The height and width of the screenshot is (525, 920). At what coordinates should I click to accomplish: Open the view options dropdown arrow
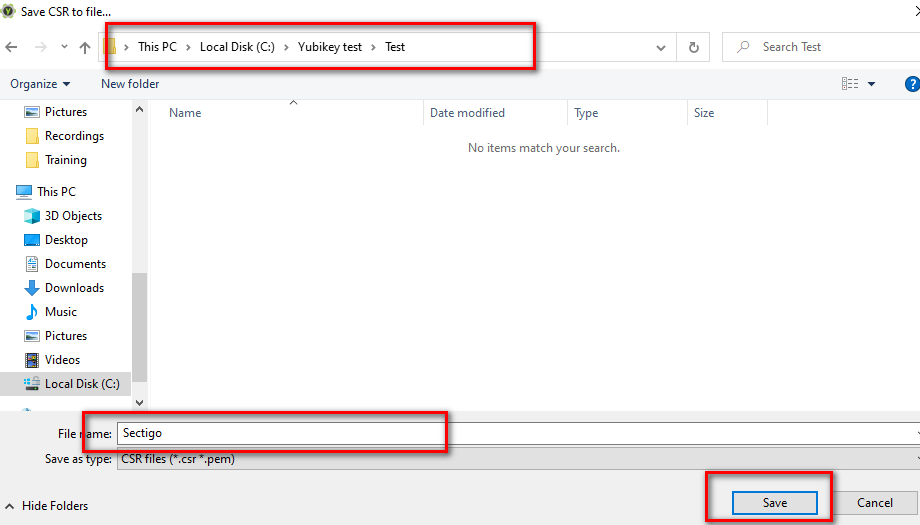tap(871, 84)
